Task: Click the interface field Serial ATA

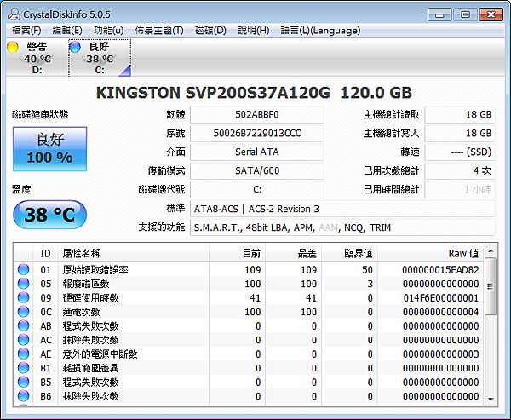Action: point(257,152)
